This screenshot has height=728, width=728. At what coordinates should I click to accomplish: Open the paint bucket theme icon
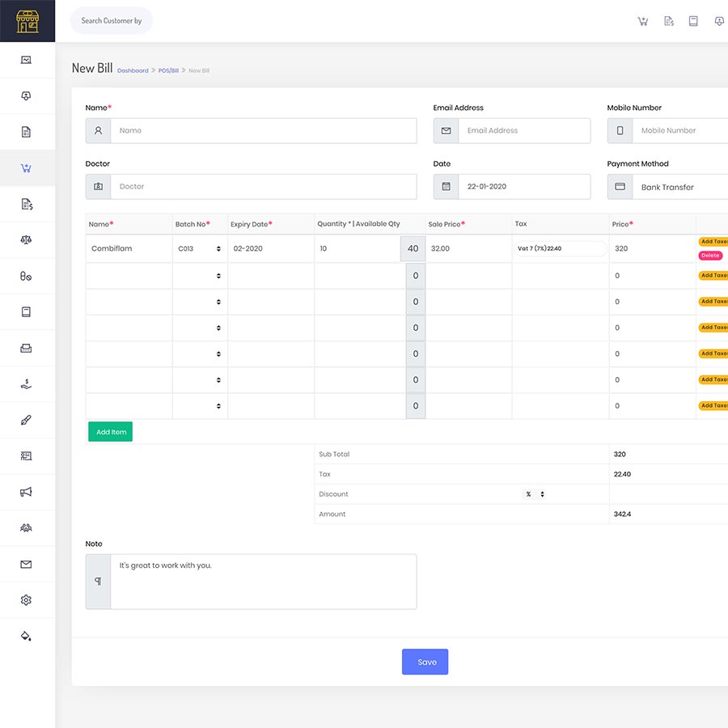tap(26, 636)
